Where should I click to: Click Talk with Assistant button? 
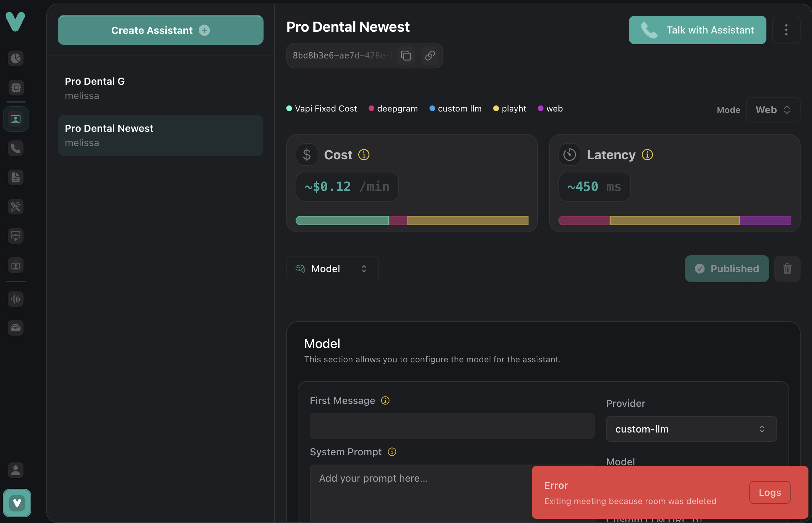tap(697, 30)
